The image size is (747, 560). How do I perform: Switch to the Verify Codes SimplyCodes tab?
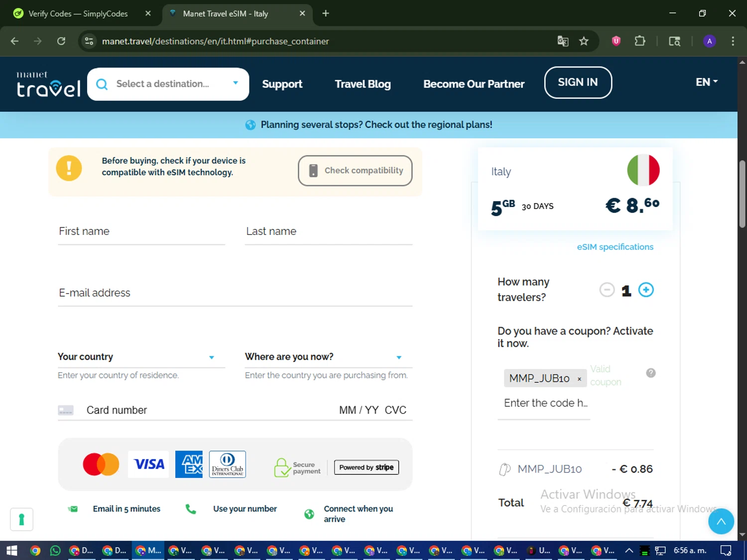point(78,13)
